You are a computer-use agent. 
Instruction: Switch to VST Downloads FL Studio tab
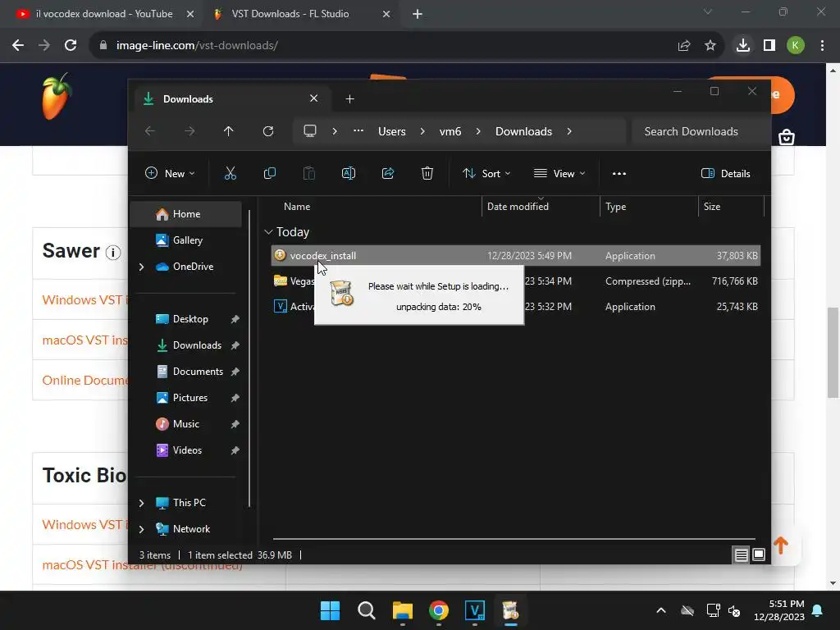click(300, 14)
